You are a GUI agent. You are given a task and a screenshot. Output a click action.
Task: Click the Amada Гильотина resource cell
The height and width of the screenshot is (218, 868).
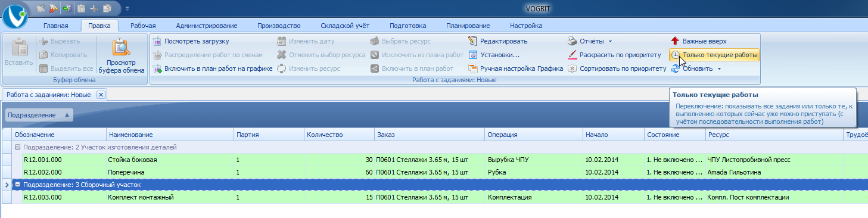(x=774, y=172)
